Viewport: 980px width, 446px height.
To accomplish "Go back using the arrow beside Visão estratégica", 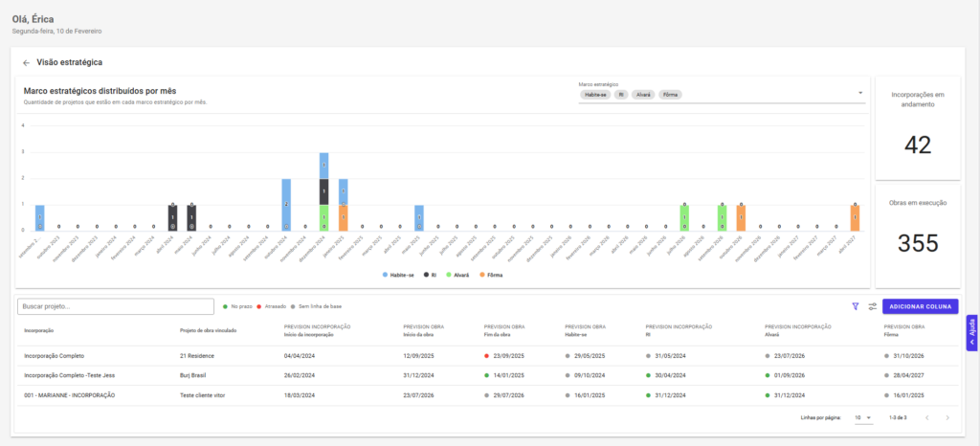I will point(25,62).
